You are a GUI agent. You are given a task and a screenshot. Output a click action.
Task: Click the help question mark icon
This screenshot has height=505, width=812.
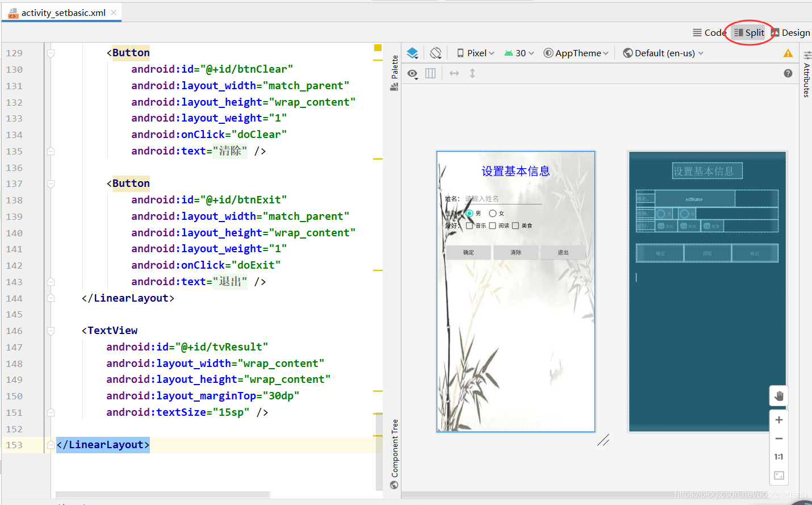(x=788, y=73)
